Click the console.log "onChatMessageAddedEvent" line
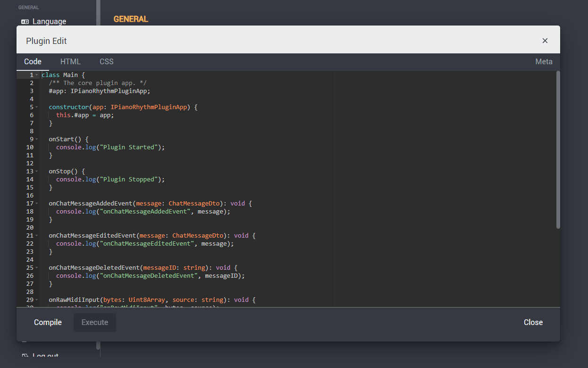The width and height of the screenshot is (588, 368). pos(143,212)
